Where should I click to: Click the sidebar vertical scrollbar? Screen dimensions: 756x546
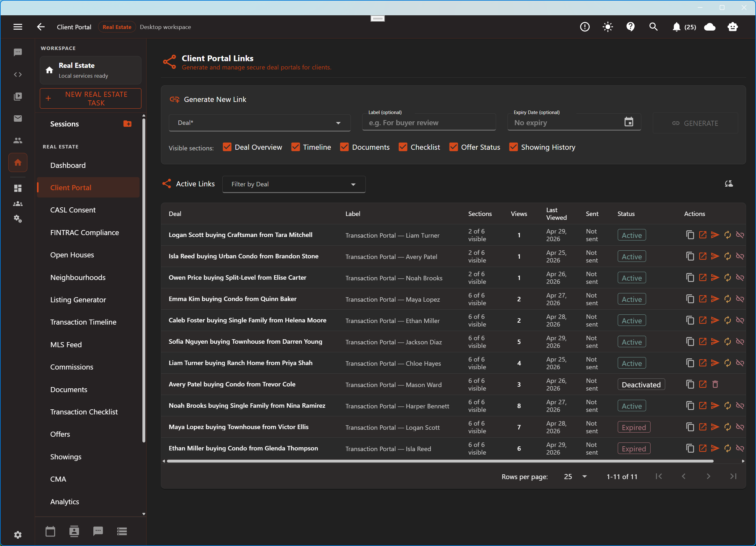coord(144,280)
